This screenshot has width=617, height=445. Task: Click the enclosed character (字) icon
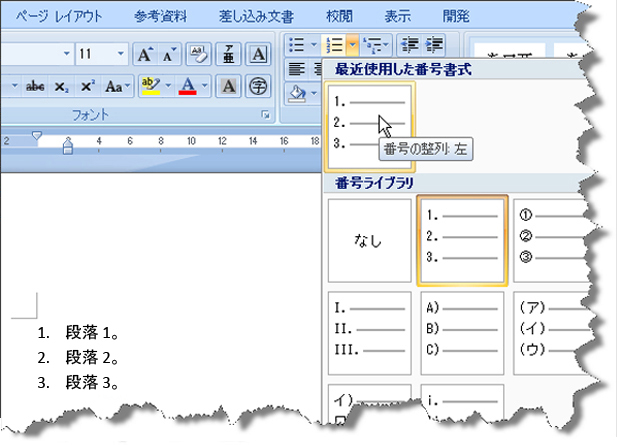point(258,86)
